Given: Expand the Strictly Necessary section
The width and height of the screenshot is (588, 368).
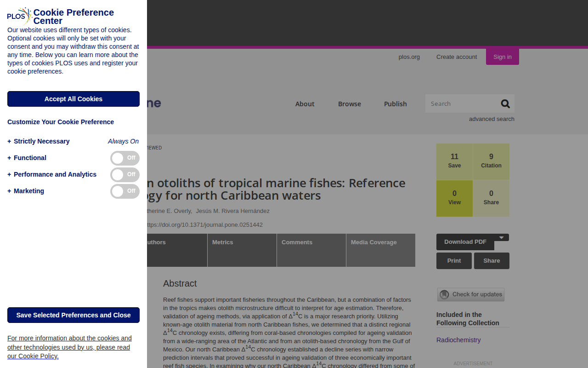Looking at the screenshot, I should [39, 141].
